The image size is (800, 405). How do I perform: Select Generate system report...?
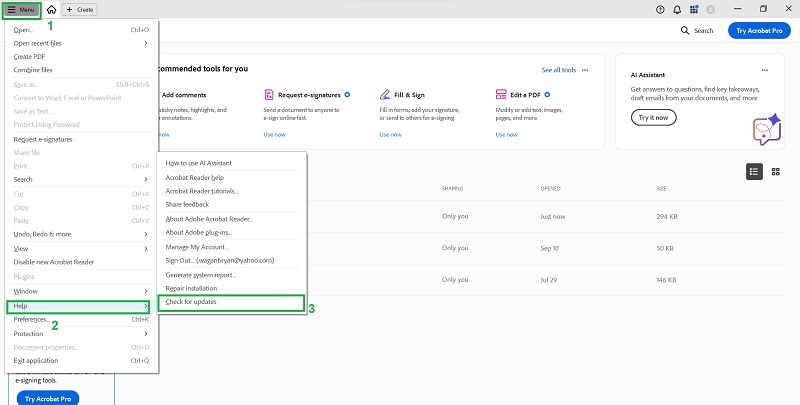click(x=232, y=275)
